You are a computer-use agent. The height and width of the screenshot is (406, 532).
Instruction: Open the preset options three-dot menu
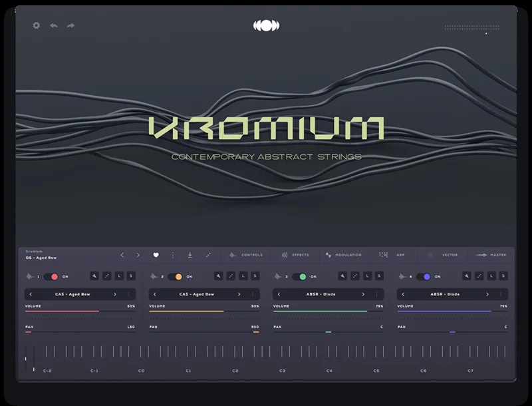173,255
